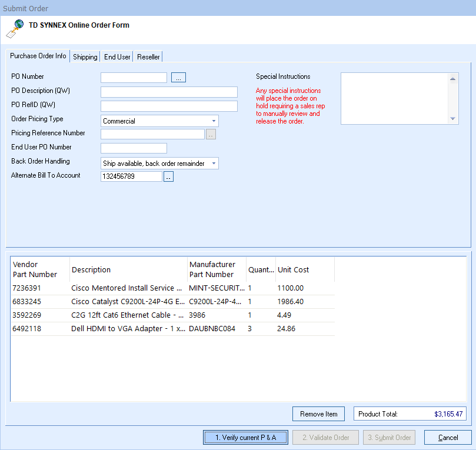Sort by the Unit Cost column header
The width and height of the screenshot is (476, 450).
[304, 270]
